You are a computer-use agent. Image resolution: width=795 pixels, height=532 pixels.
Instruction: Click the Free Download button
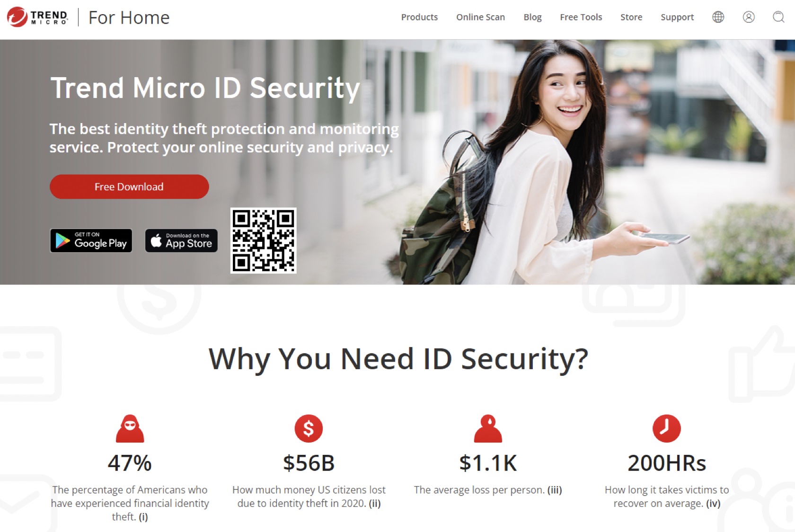pyautogui.click(x=129, y=186)
